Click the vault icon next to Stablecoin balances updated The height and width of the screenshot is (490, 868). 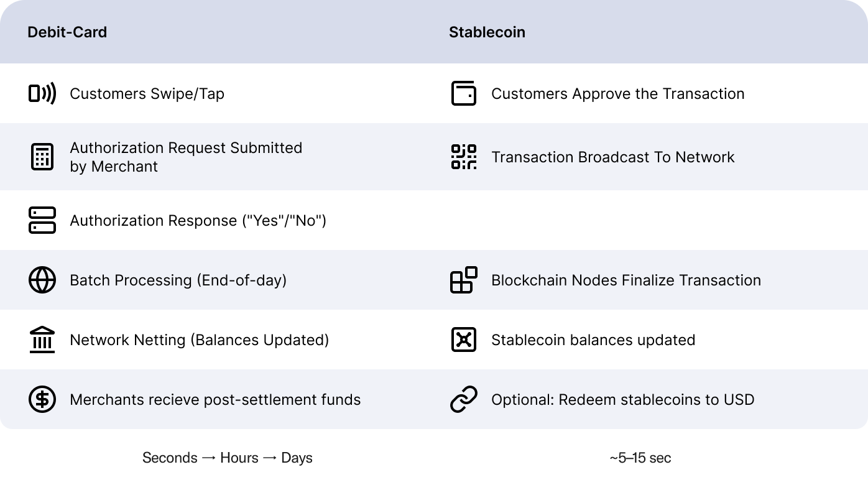pos(464,340)
